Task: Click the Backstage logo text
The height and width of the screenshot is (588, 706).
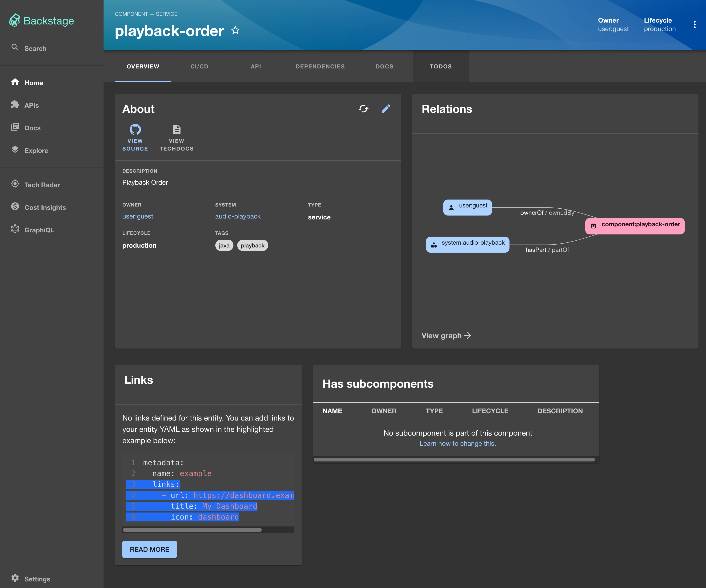Action: (49, 21)
